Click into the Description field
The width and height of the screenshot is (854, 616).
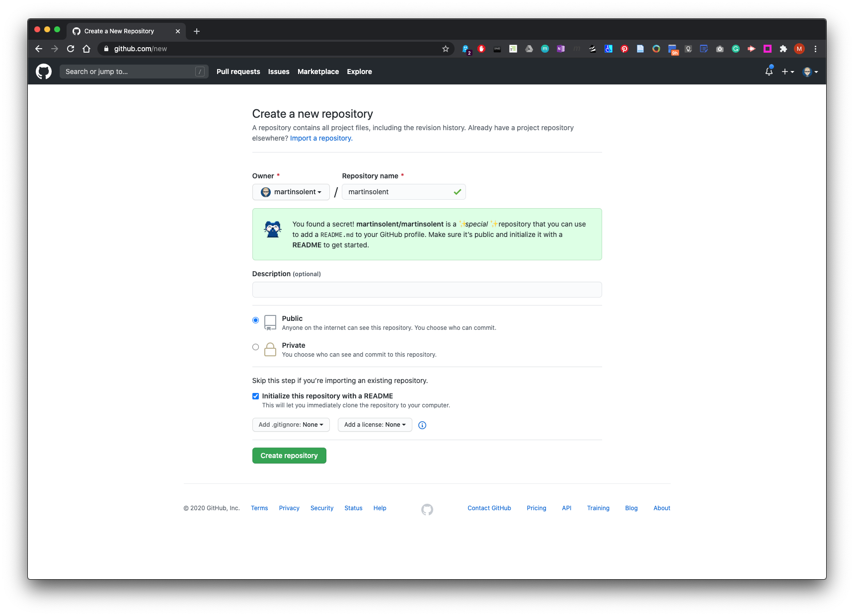coord(427,290)
